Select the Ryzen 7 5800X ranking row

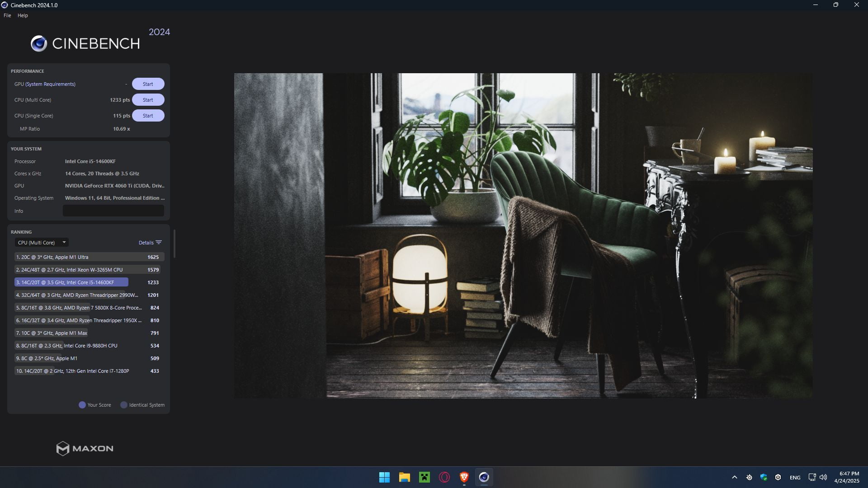click(89, 308)
